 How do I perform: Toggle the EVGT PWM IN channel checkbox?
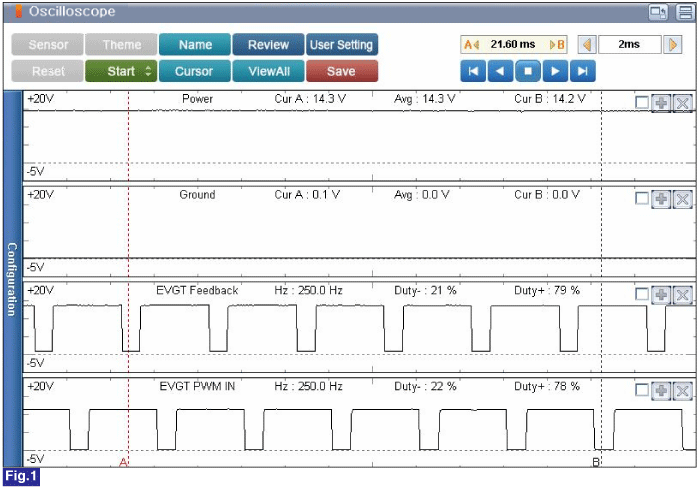[642, 390]
